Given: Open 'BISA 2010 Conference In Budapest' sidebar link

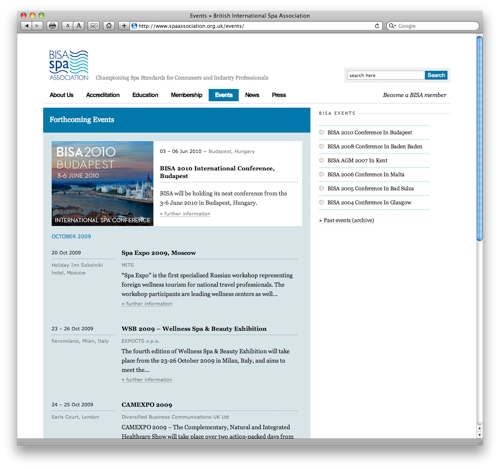Looking at the screenshot, I should coord(370,133).
